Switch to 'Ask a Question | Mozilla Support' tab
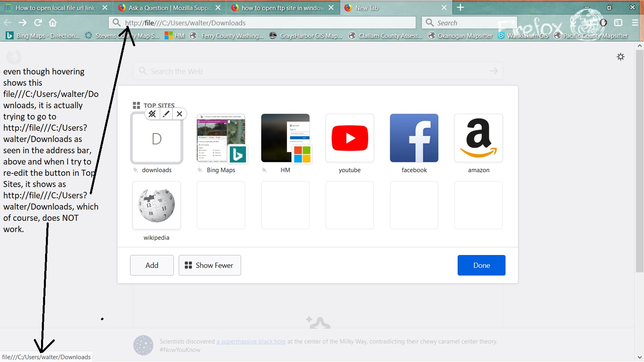Viewport: 644px width, 362px height. (169, 8)
